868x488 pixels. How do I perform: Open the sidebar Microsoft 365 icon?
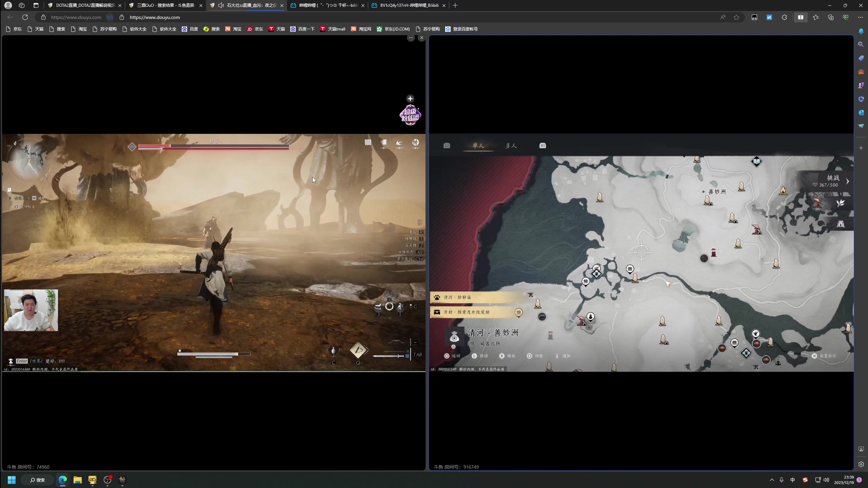point(861,99)
